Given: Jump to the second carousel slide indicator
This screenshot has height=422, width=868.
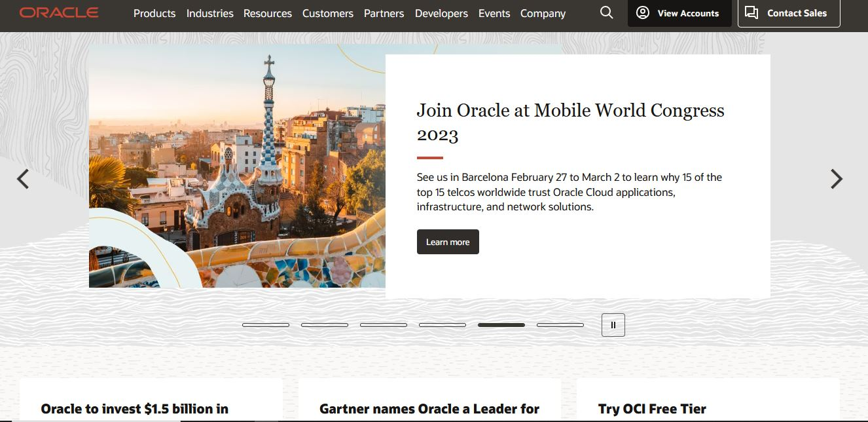Looking at the screenshot, I should [325, 325].
